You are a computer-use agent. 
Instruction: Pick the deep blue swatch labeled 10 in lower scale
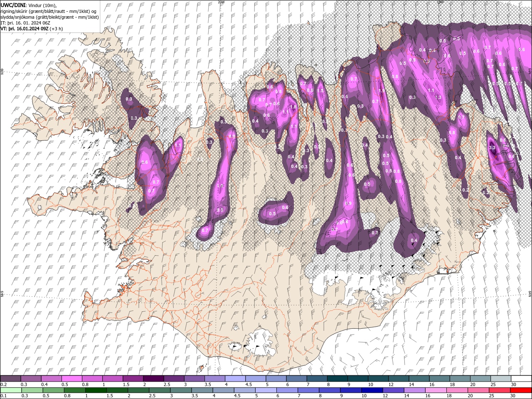click(x=372, y=390)
